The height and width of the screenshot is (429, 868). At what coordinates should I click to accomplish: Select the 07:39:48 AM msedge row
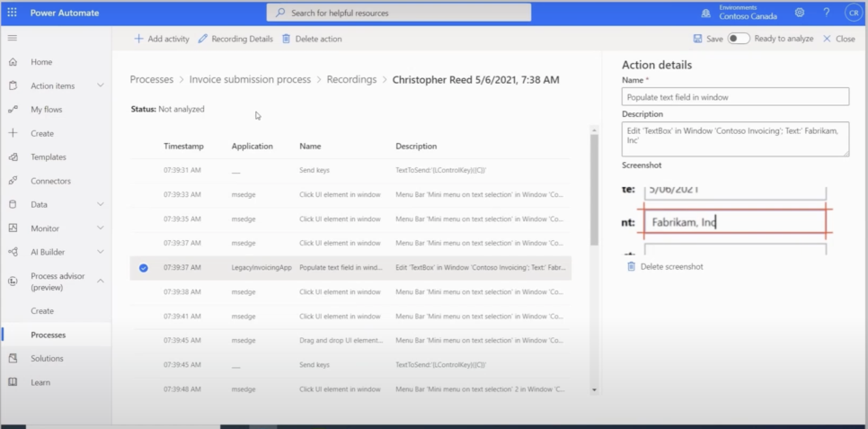tap(350, 389)
